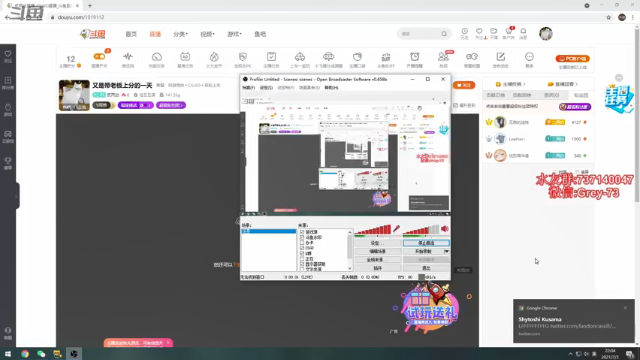
Task: Open the 文件(F) menu in OBS
Action: [249, 88]
